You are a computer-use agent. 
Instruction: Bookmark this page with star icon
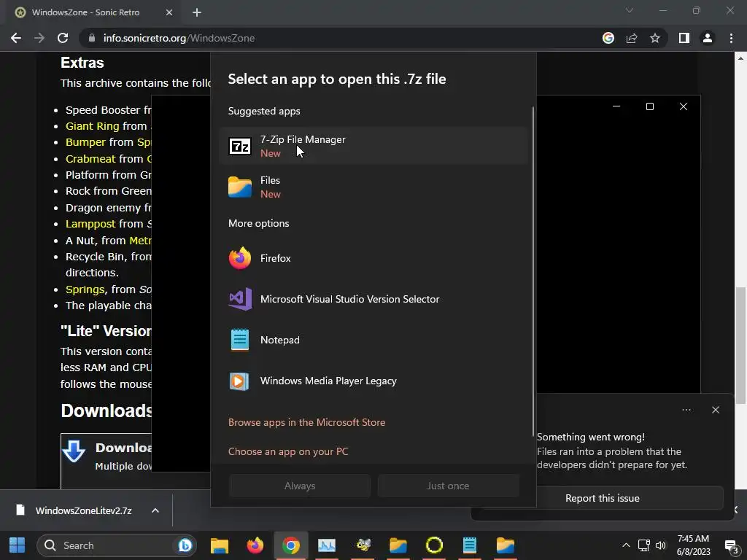click(x=655, y=38)
